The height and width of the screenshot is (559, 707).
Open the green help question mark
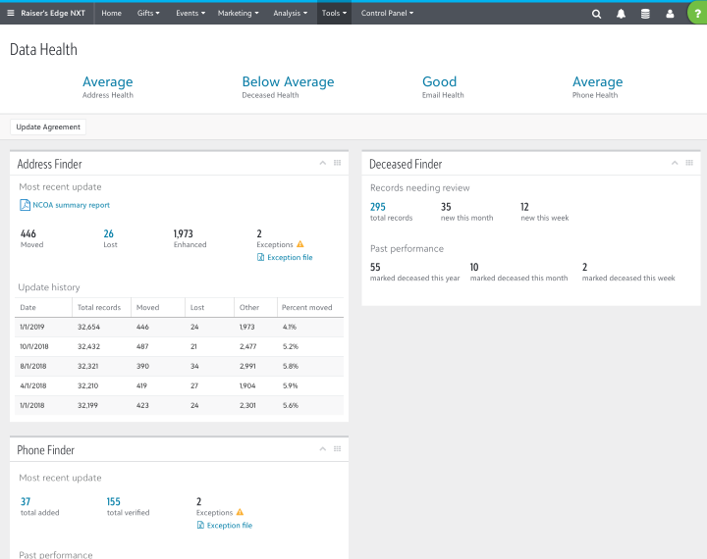coord(696,14)
